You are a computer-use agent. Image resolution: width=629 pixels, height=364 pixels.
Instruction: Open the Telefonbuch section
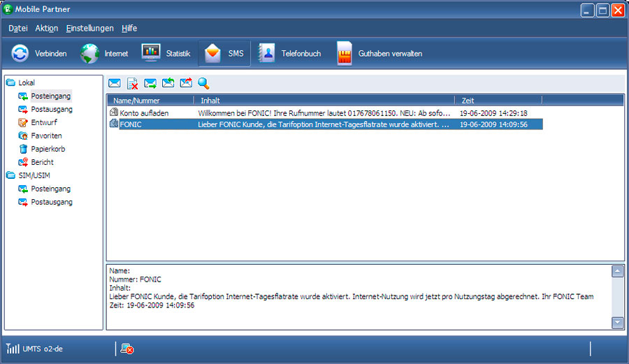(289, 53)
